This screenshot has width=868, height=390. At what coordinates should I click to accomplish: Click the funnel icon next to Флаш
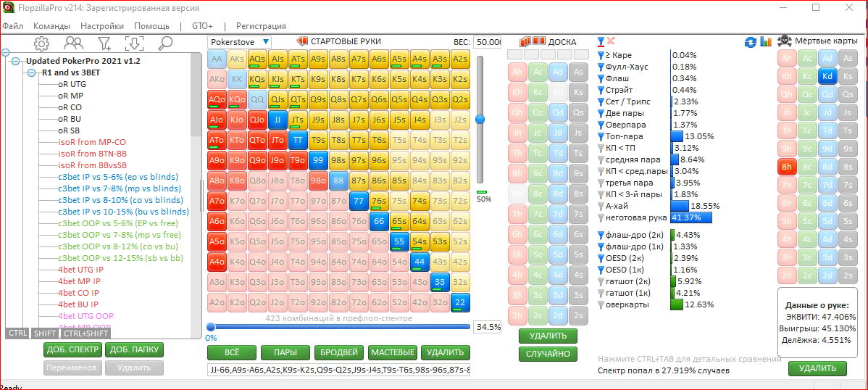pos(601,79)
